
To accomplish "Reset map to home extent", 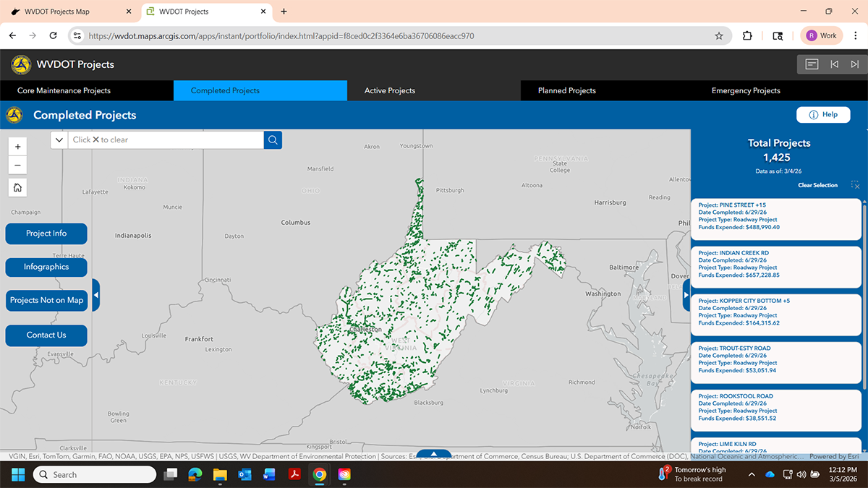I will [x=18, y=188].
